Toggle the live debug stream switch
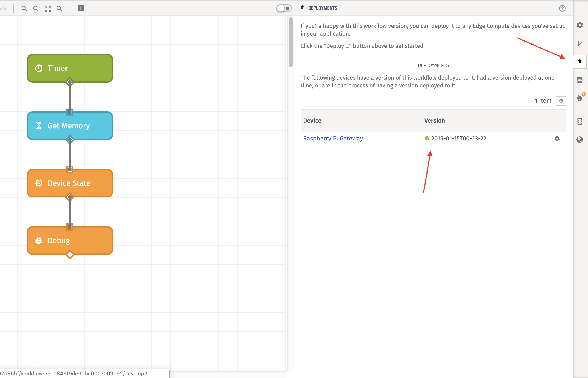Screen dimensions: 588x378 tap(284, 8)
